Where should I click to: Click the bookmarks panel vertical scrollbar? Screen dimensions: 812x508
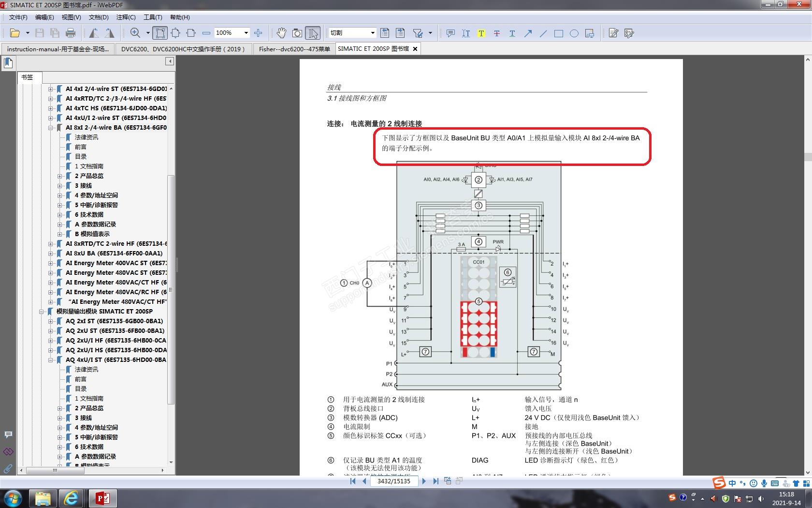(x=171, y=289)
